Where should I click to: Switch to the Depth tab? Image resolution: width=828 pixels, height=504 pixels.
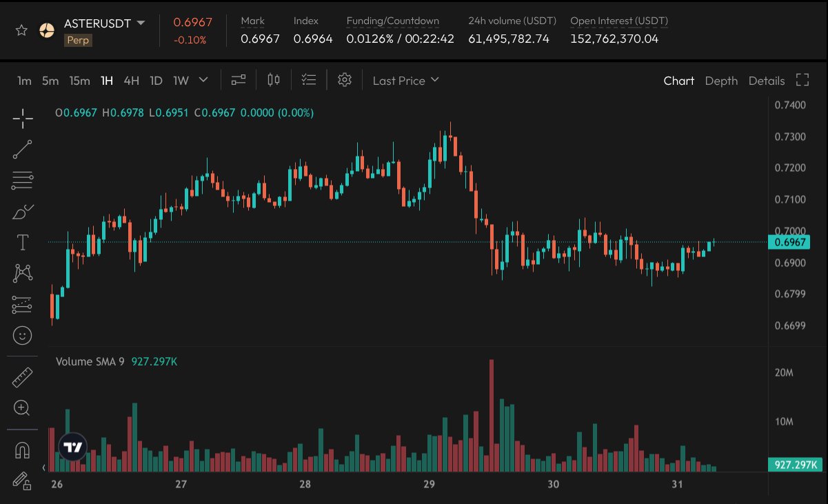[721, 81]
